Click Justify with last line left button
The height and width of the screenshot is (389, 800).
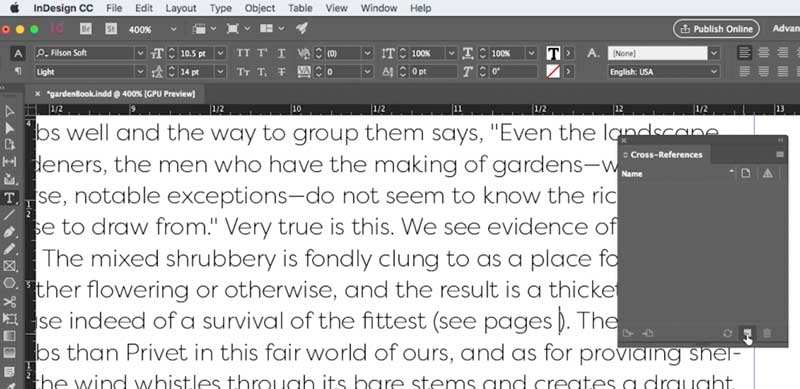[745, 71]
